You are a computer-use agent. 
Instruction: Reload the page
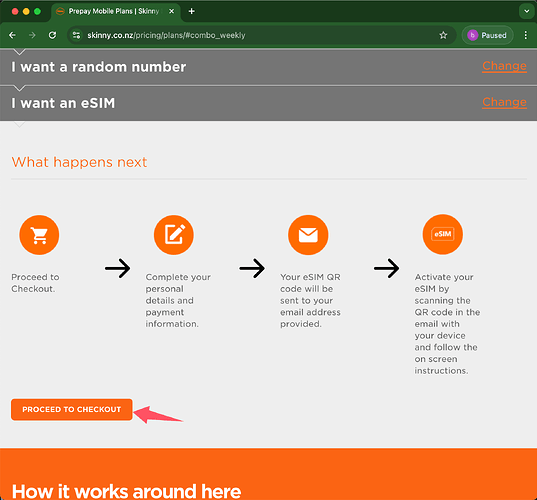click(52, 35)
